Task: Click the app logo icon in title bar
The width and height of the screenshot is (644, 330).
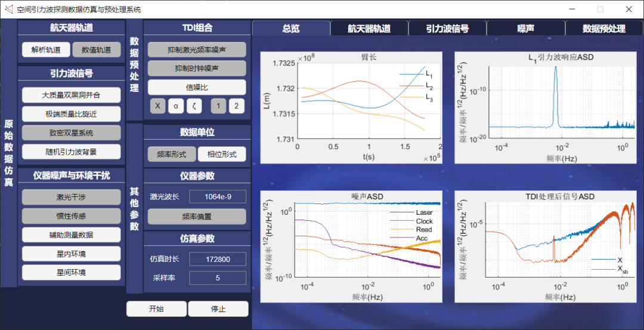Action: [9, 9]
